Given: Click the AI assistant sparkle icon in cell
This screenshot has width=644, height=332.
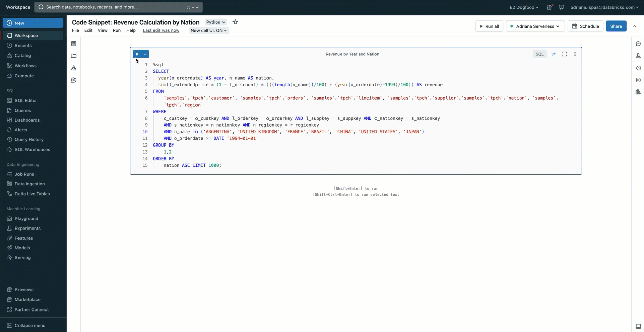Looking at the screenshot, I should coord(553,54).
